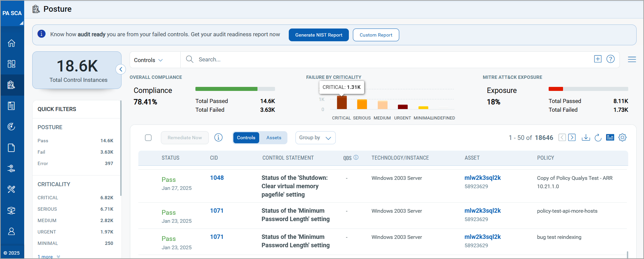Filter posture by Pass 14.6K

coord(76,141)
